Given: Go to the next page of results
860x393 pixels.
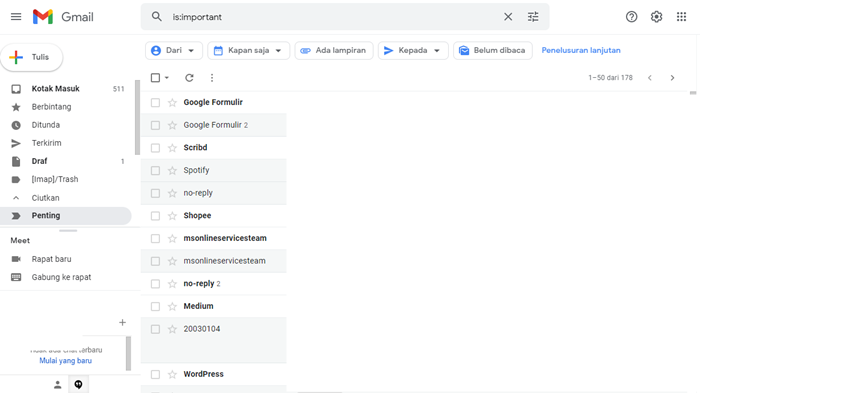Looking at the screenshot, I should tap(672, 78).
